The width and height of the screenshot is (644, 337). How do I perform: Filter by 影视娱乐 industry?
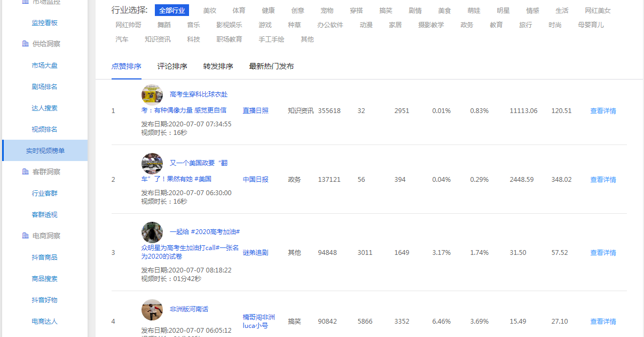(230, 25)
